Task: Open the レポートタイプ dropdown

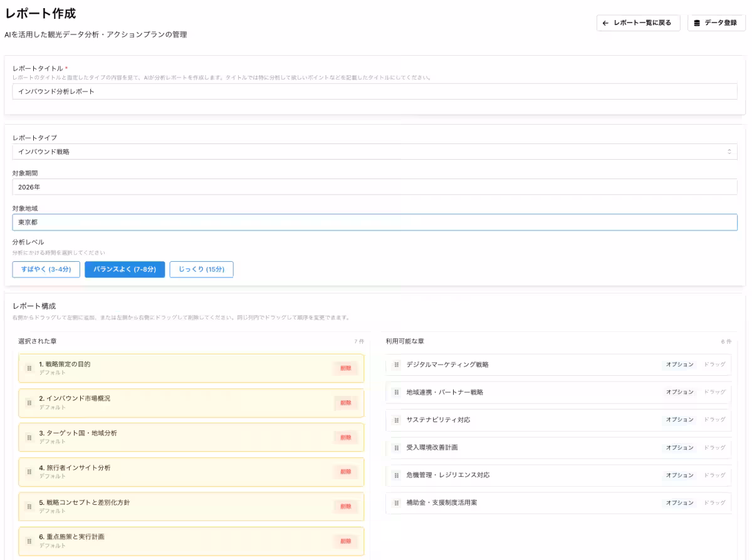Action: point(374,152)
